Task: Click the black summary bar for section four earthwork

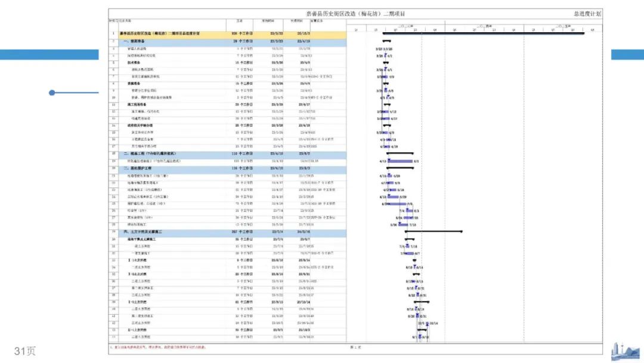Action: (x=434, y=232)
